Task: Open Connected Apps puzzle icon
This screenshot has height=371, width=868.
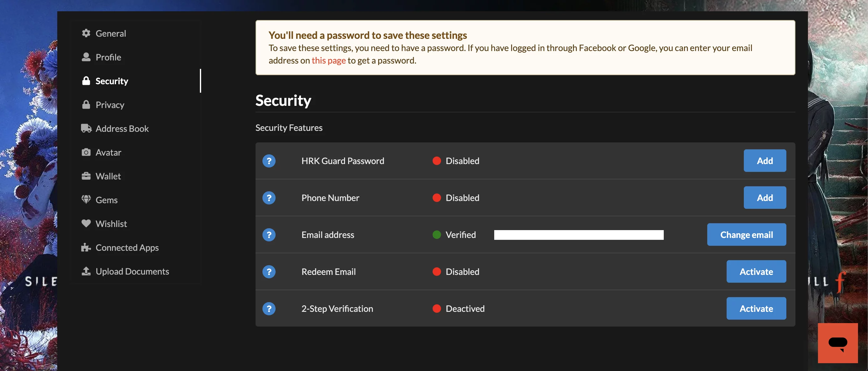Action: point(86,247)
